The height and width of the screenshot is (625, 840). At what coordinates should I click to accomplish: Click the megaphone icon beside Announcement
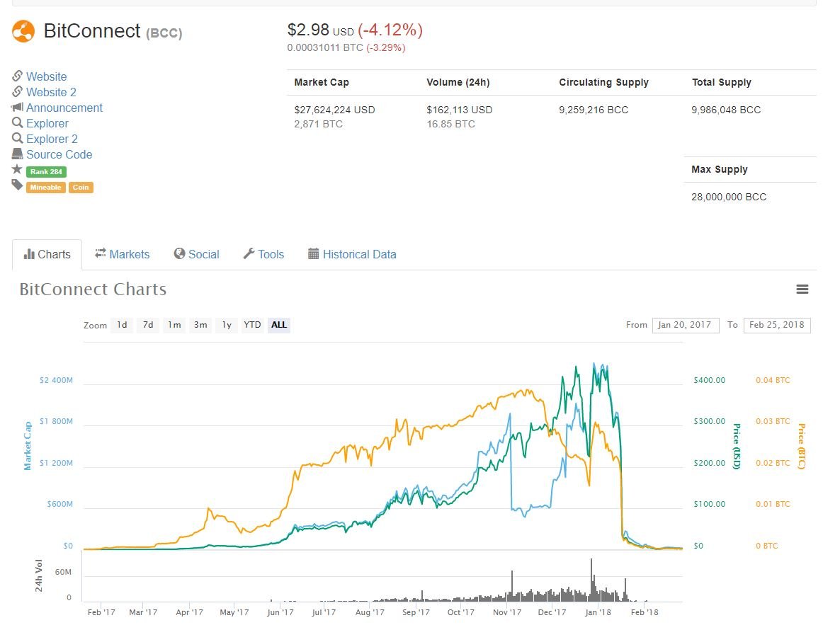tap(17, 107)
